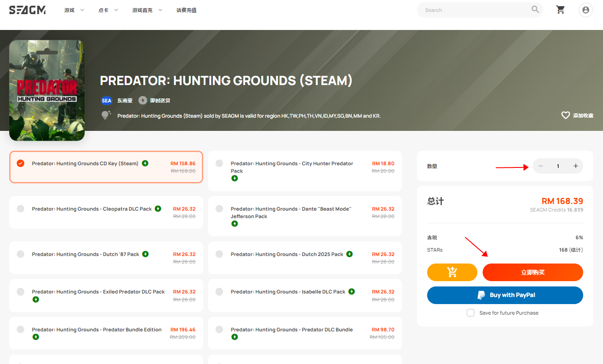The width and height of the screenshot is (603, 364).
Task: Click the RM 158.86 CD Key price
Action: coord(183,163)
